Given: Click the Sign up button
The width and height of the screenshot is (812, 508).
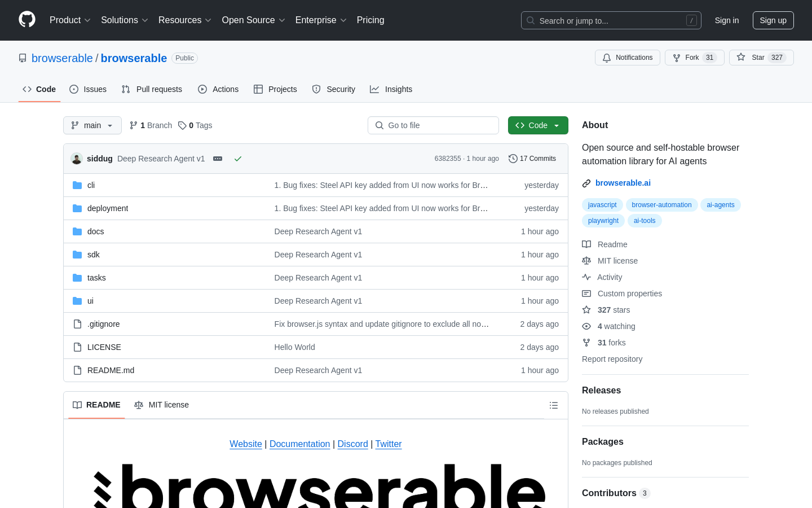Looking at the screenshot, I should 773,20.
